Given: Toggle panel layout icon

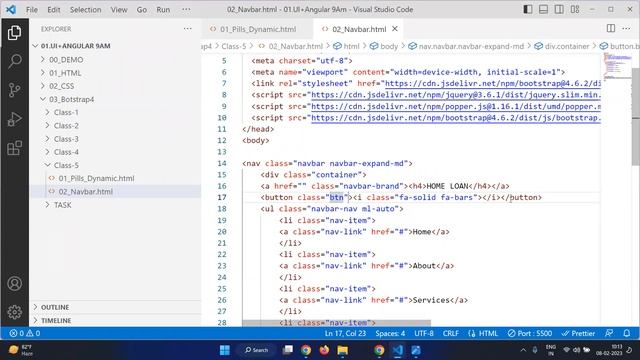Looking at the screenshot, I should 543,9.
